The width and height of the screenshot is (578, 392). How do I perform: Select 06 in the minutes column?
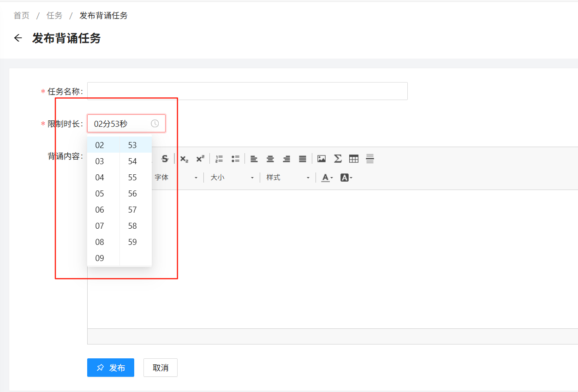point(103,209)
